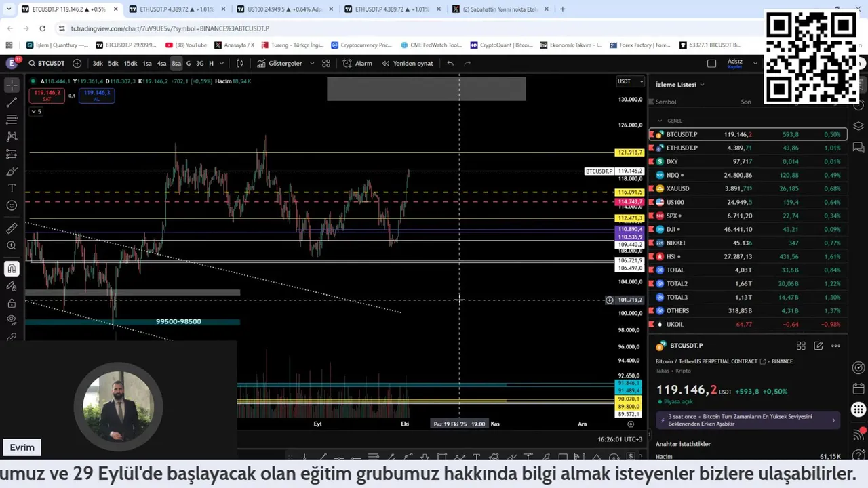Select ETHUSDT.P in the watchlist
The image size is (868, 488).
click(749, 148)
